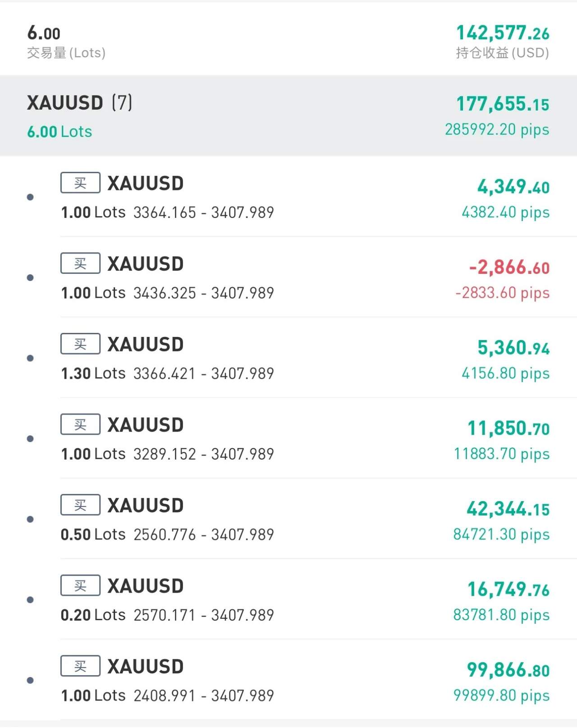Click the group total profit 177,655.15
Image resolution: width=577 pixels, height=728 pixels.
pyautogui.click(x=503, y=104)
